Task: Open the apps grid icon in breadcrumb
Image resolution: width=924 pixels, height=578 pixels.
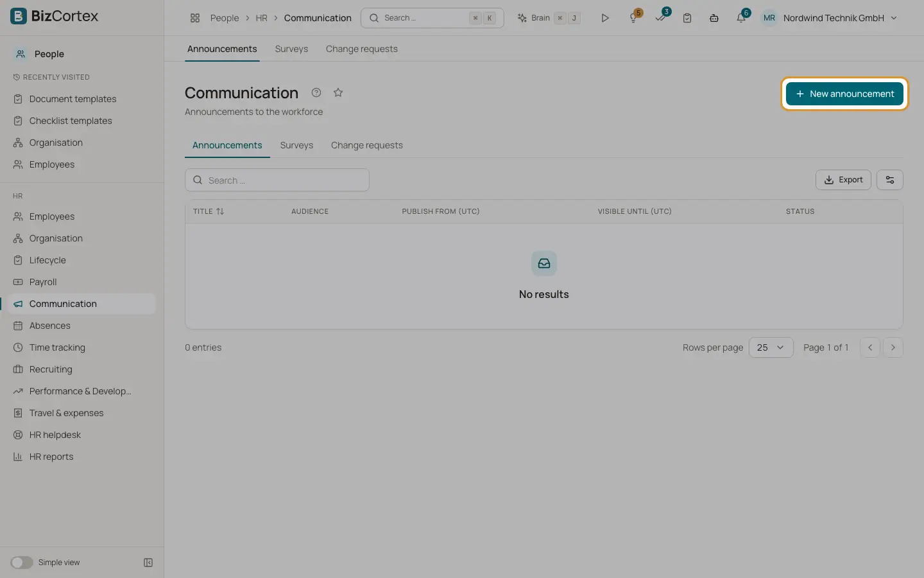Action: click(195, 18)
